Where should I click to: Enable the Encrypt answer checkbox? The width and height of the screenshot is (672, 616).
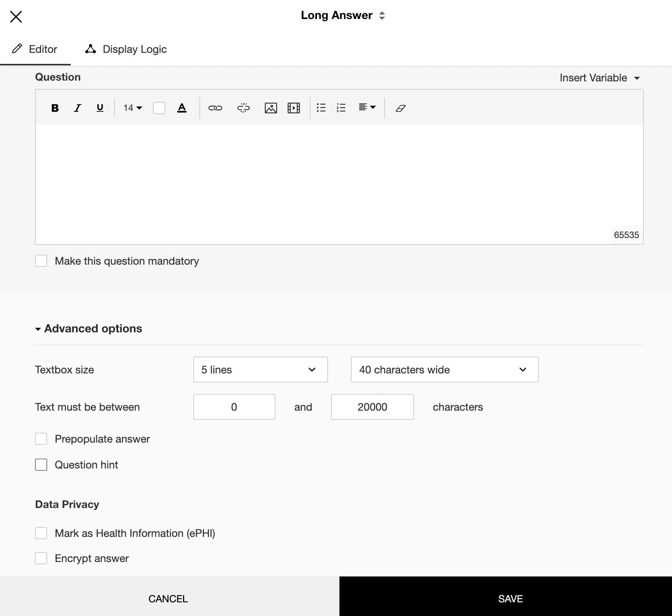pos(41,558)
